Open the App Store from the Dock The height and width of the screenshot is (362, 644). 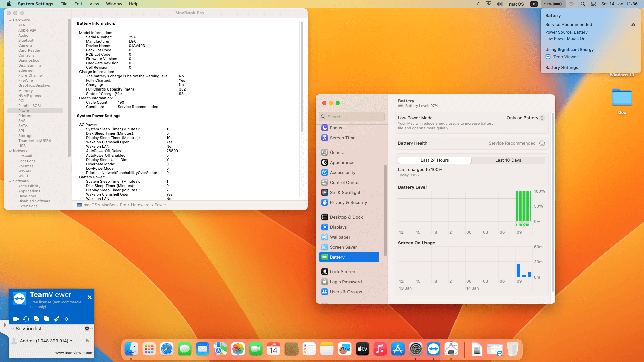coord(398,349)
